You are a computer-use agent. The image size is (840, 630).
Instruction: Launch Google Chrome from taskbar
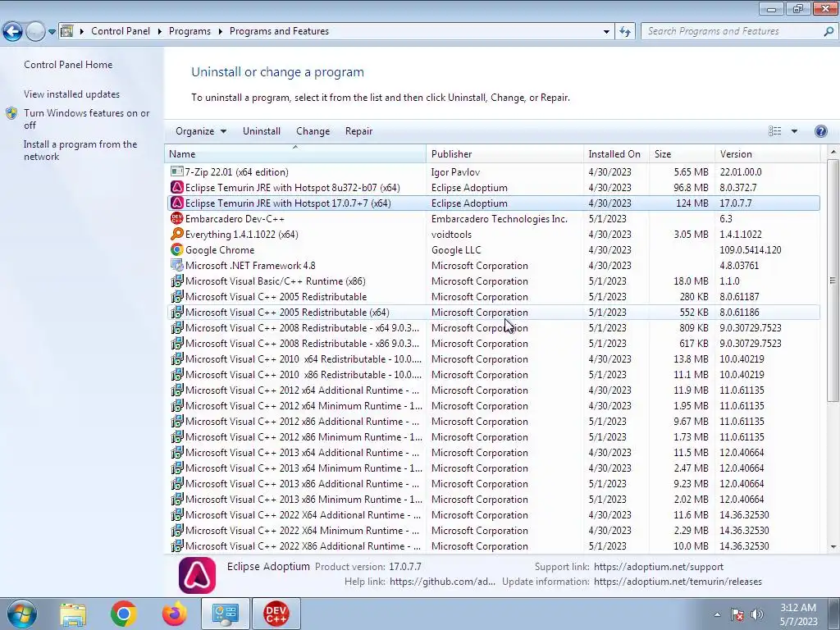click(x=124, y=614)
